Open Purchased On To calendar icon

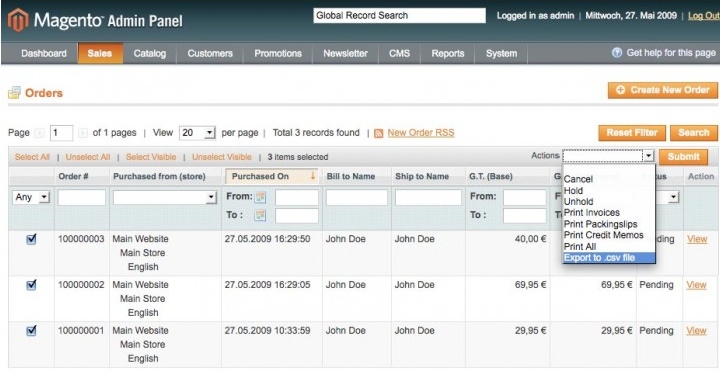coord(260,215)
